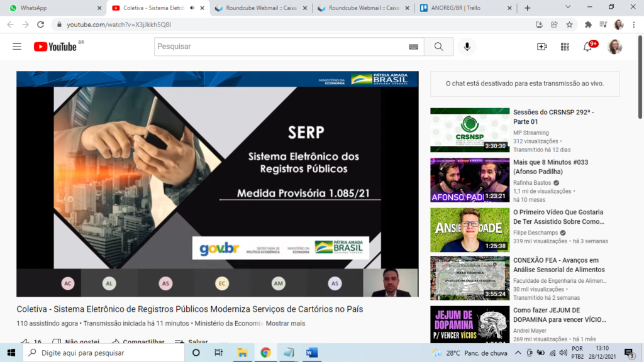Open the YouTube apps grid icon

tap(564, 47)
